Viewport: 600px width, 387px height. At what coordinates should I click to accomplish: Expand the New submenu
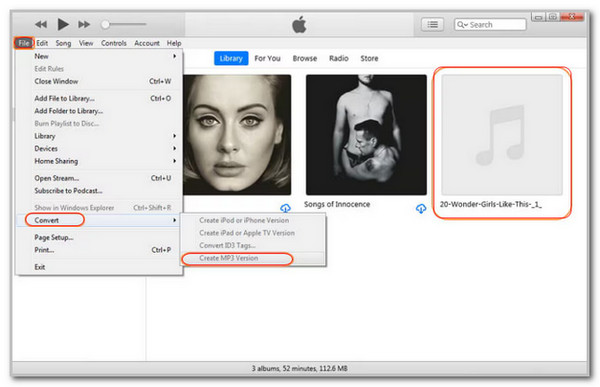click(99, 56)
